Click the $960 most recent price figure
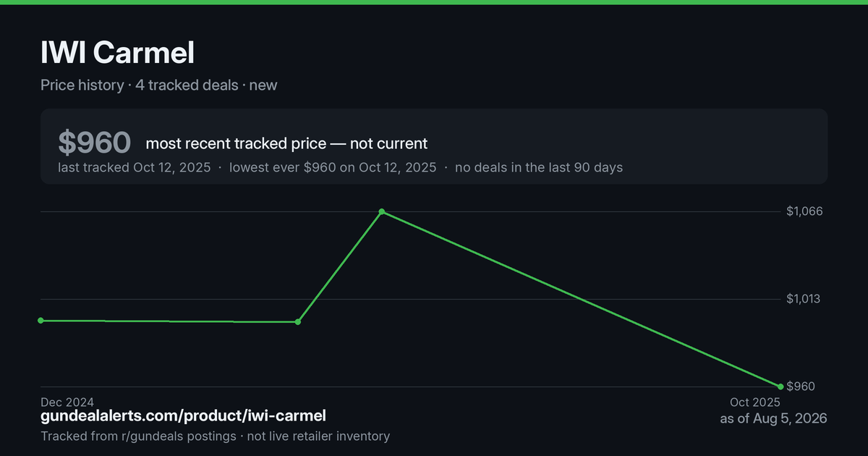Screen dimensions: 868x456 pos(94,143)
